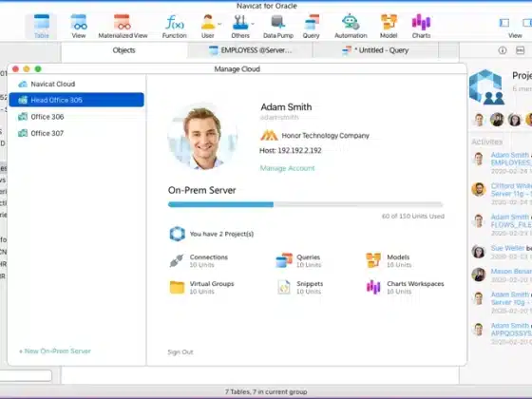Select Head Office 305 server
The width and height of the screenshot is (532, 399).
pyautogui.click(x=76, y=100)
